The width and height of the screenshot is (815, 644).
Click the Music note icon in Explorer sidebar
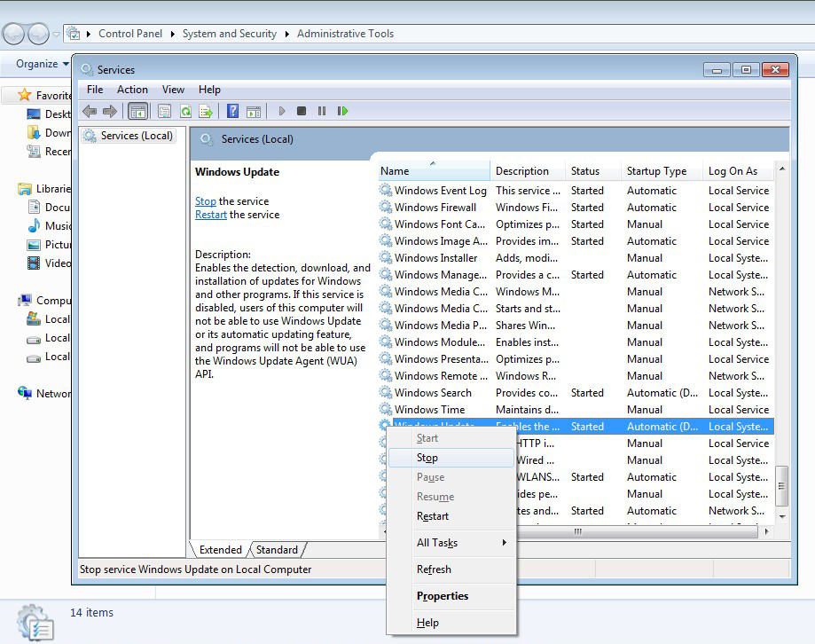(x=34, y=225)
